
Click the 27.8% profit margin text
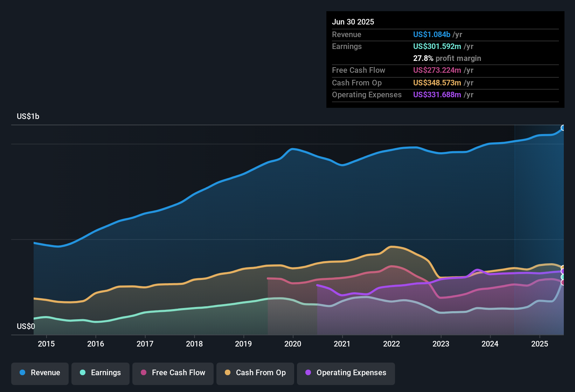[x=447, y=58]
